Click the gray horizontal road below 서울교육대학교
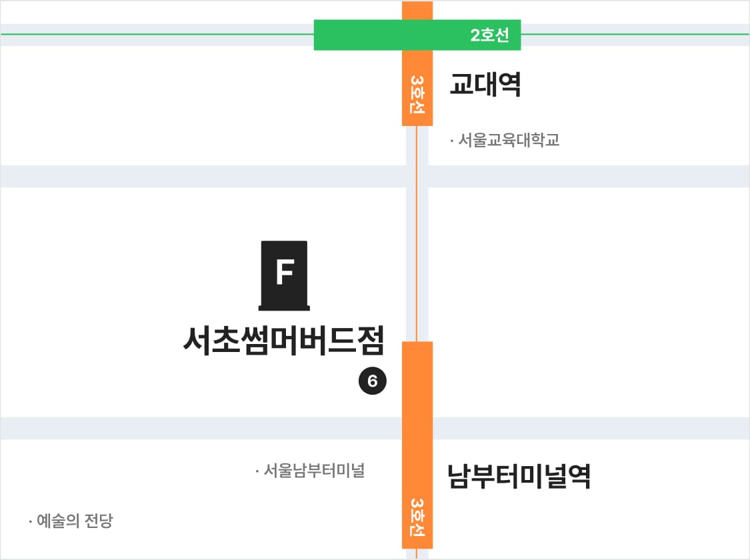The width and height of the screenshot is (750, 560). coord(200,176)
